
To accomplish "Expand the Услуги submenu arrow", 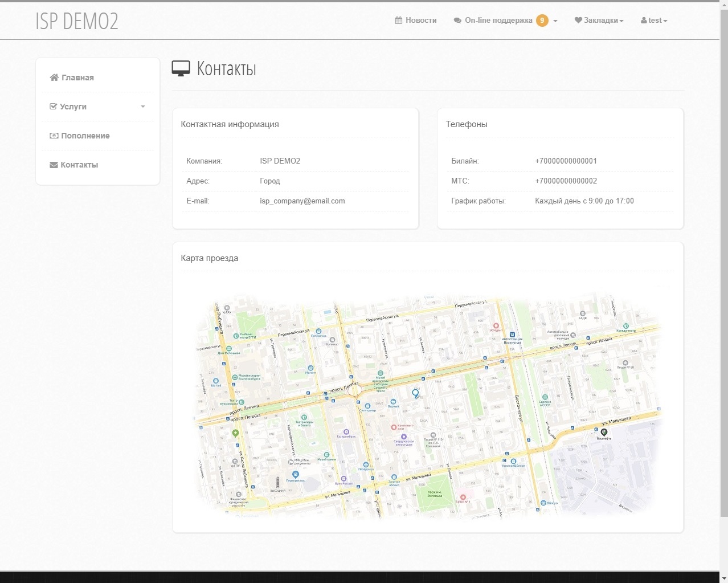I will click(x=143, y=107).
